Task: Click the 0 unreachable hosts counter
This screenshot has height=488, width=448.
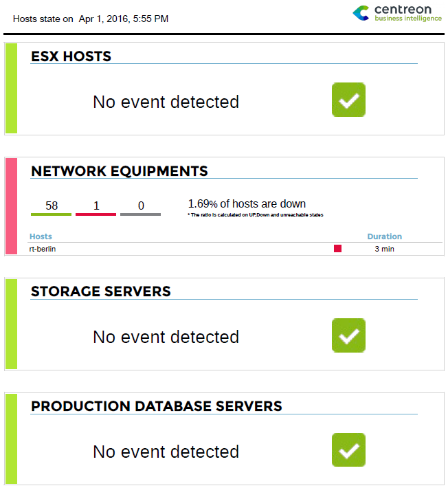Action: point(141,206)
